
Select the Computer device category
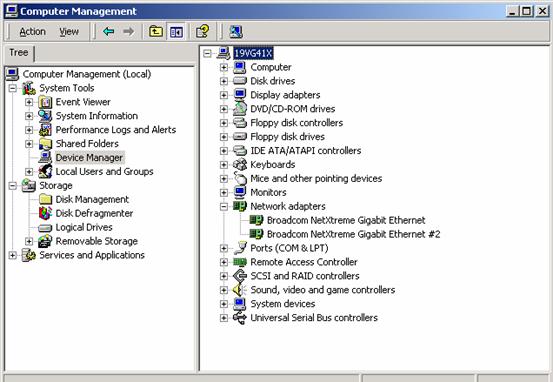[x=271, y=67]
